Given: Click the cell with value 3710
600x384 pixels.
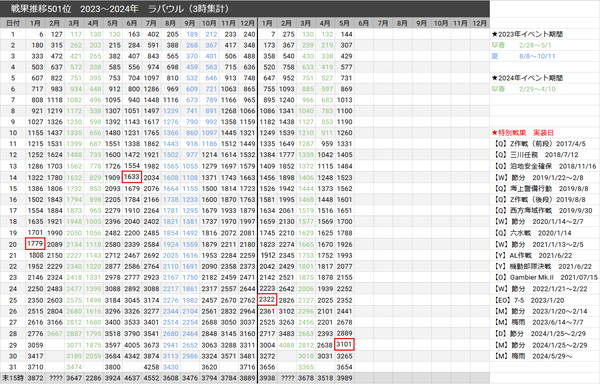Looking at the screenshot, I should click(x=35, y=367).
